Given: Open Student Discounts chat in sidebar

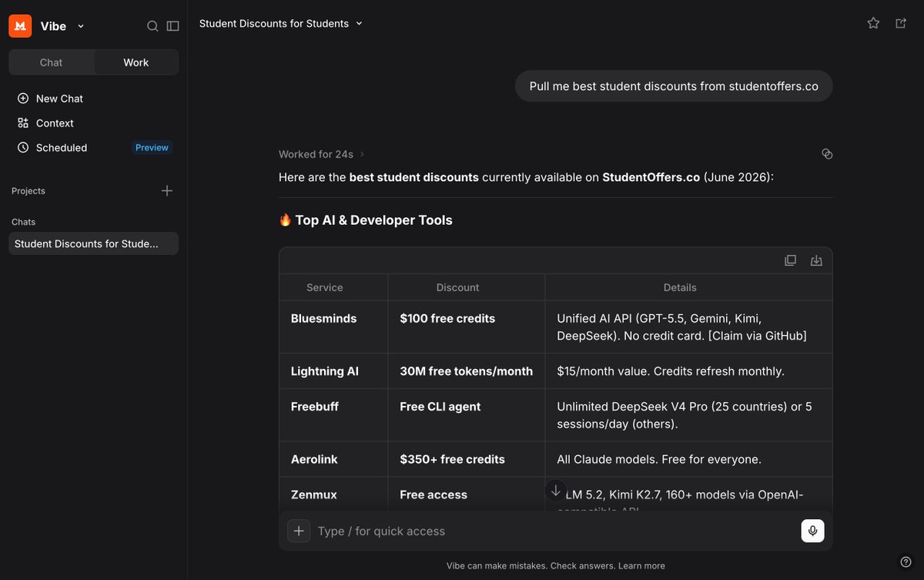Looking at the screenshot, I should (x=93, y=243).
